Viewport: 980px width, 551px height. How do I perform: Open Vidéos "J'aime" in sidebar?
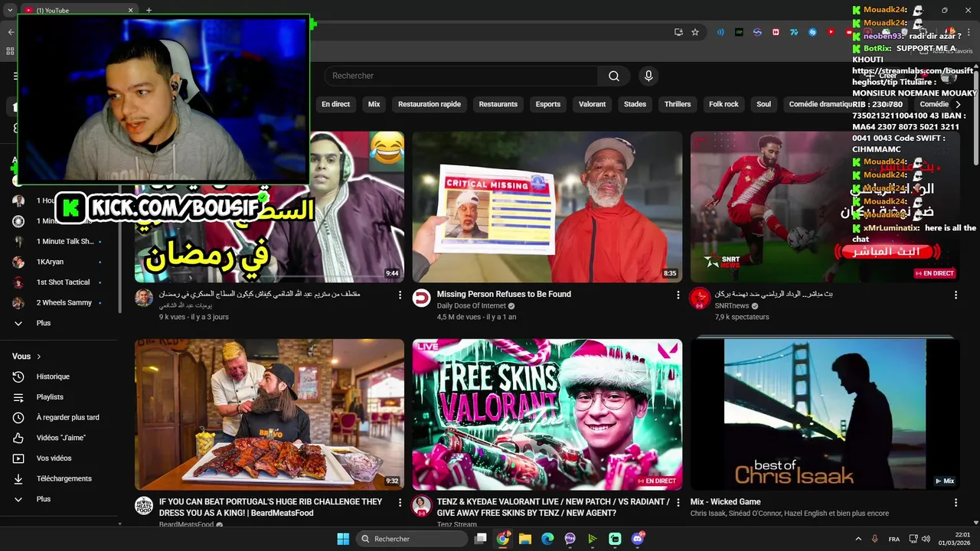point(63,438)
